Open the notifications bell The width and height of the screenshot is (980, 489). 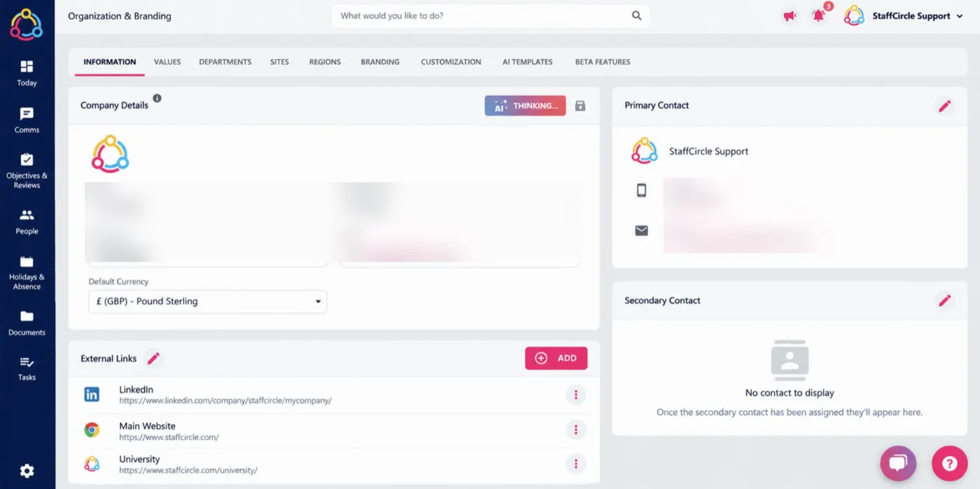(818, 15)
